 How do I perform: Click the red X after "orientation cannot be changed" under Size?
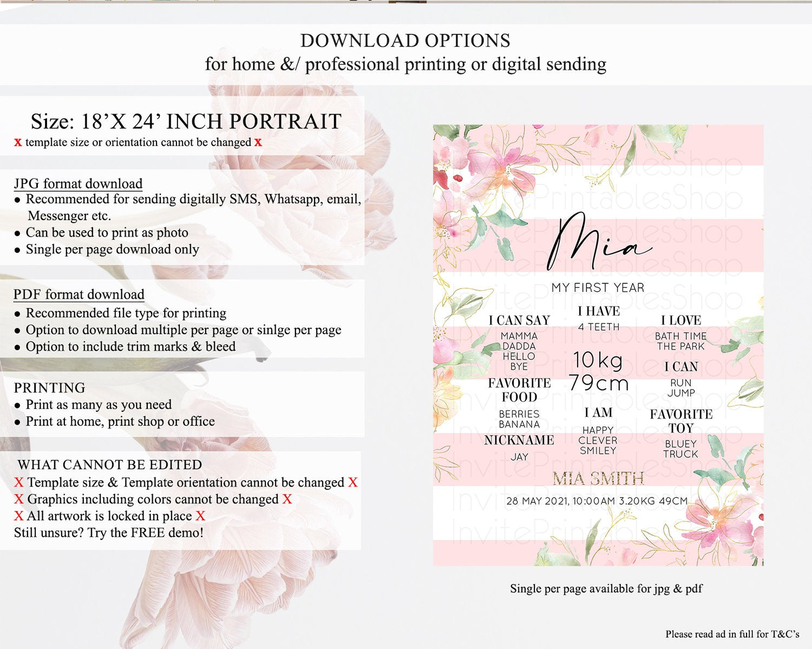click(258, 142)
